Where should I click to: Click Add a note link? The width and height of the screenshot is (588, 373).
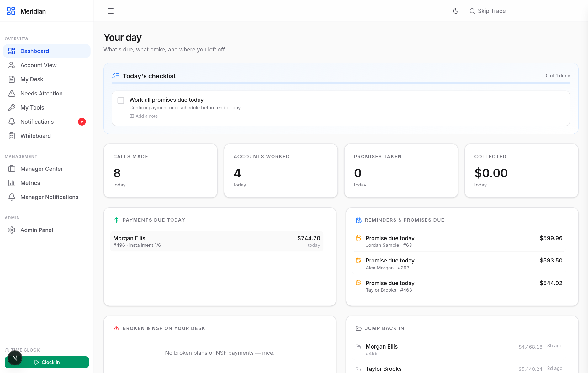click(x=144, y=116)
